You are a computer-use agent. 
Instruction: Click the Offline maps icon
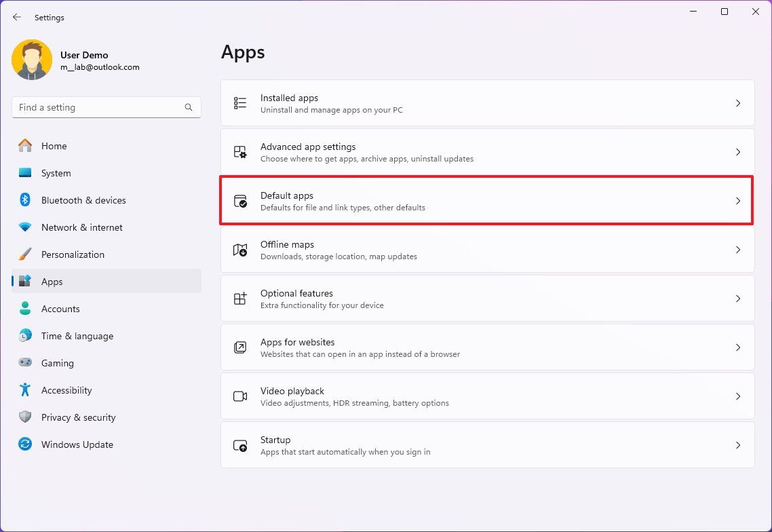tap(240, 250)
